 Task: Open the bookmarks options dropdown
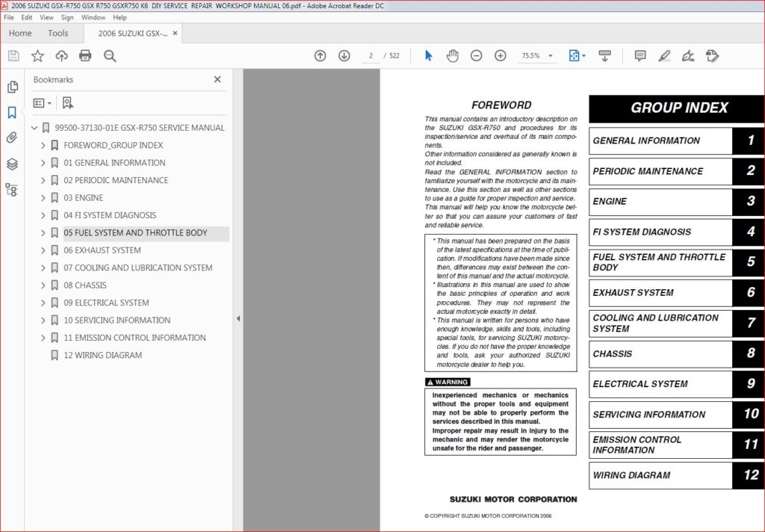(x=42, y=103)
